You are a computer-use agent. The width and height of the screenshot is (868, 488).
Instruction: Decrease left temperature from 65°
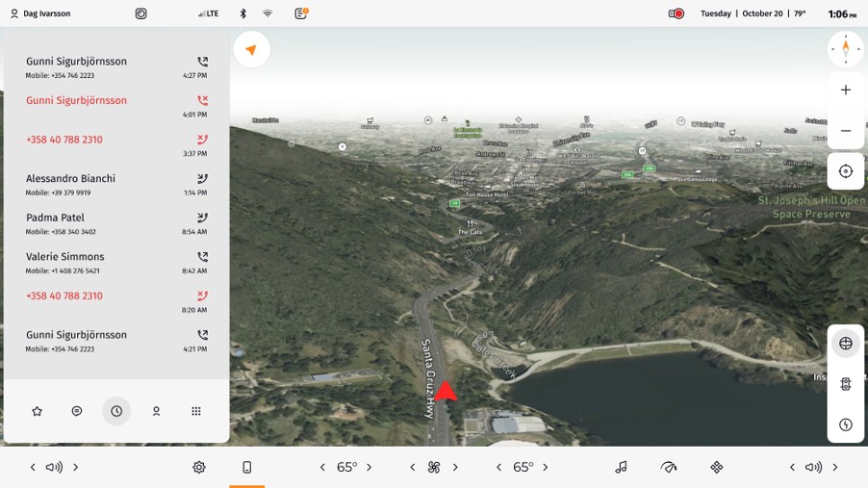322,468
